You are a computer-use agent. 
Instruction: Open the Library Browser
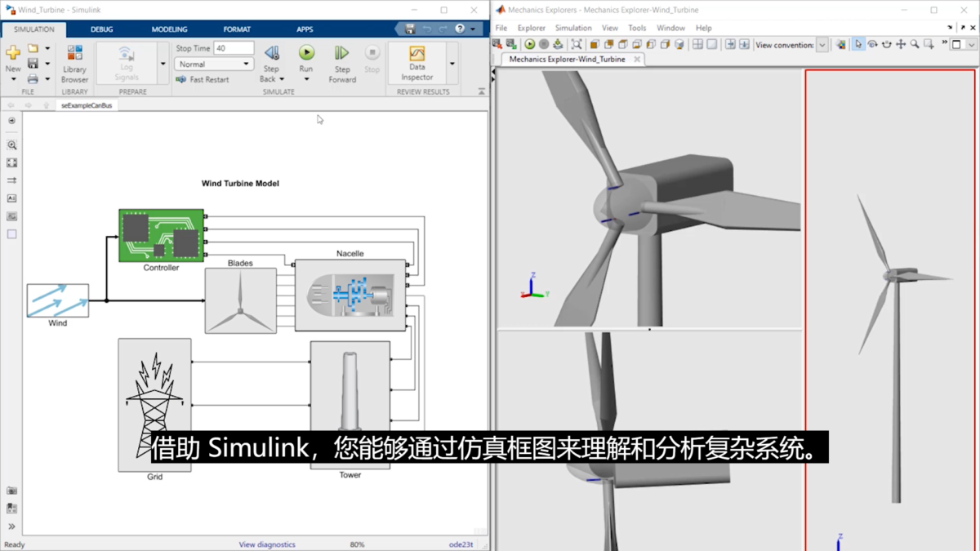pyautogui.click(x=74, y=64)
